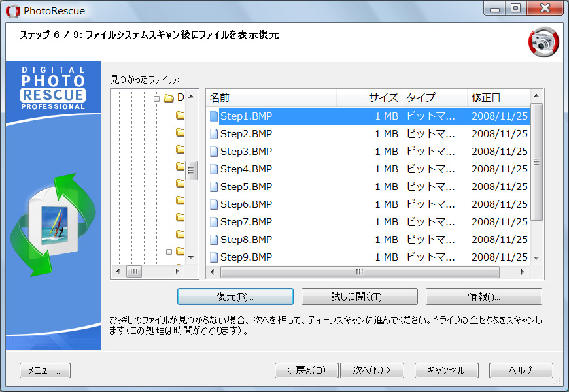
Task: Click file list scroll down arrow
Action: [x=536, y=258]
